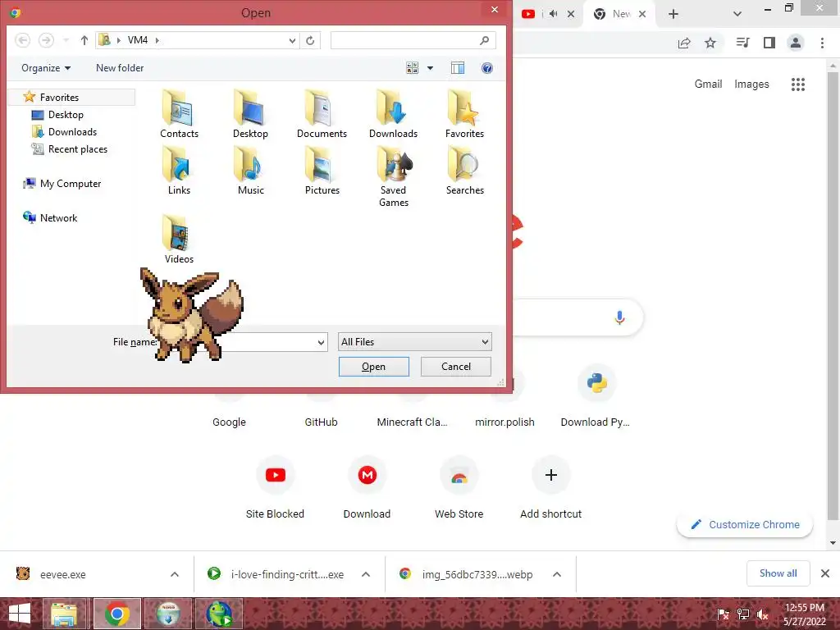Open File Explorer from taskbar
The width and height of the screenshot is (840, 630).
point(64,614)
